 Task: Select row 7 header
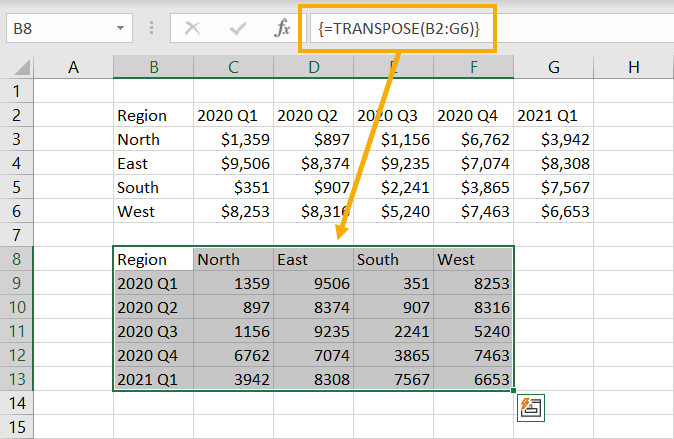pyautogui.click(x=16, y=235)
